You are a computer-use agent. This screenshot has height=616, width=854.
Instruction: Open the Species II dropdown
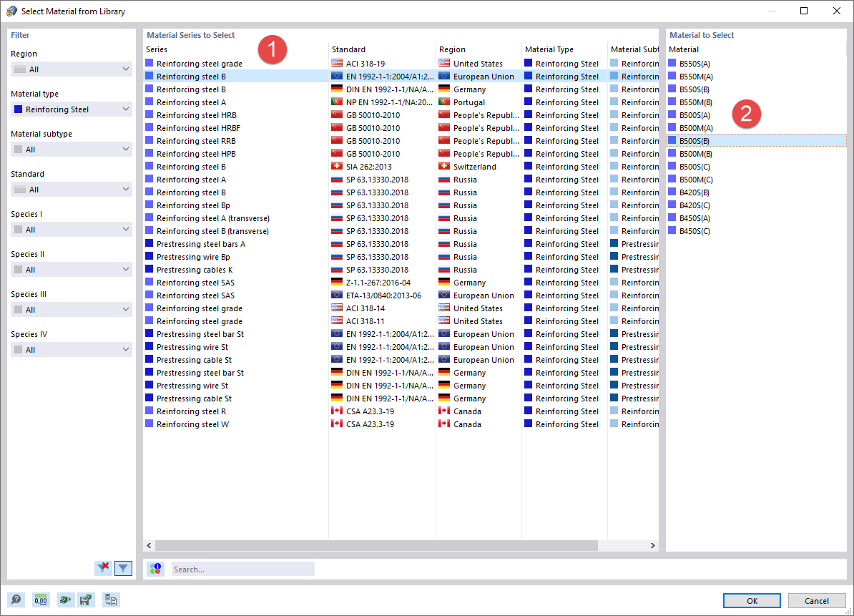(72, 270)
